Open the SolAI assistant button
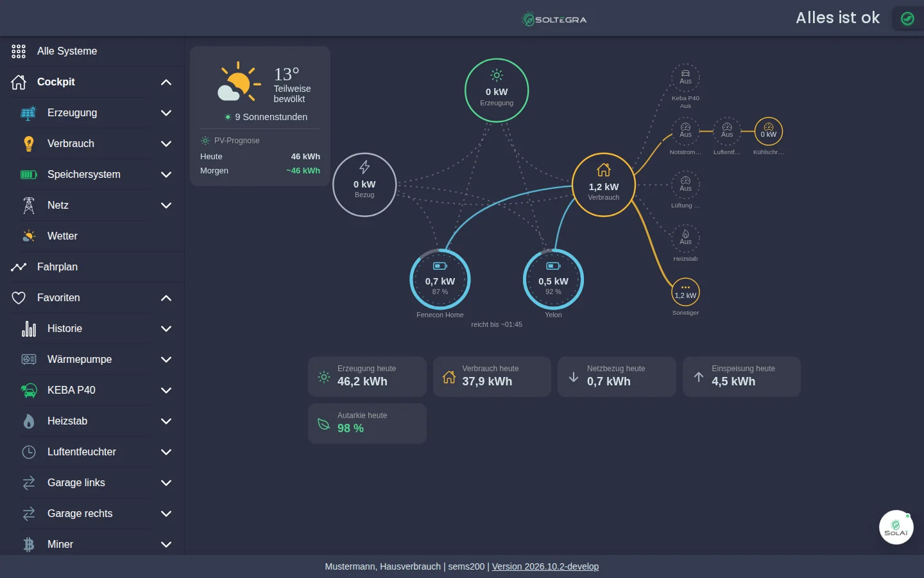 coord(896,527)
